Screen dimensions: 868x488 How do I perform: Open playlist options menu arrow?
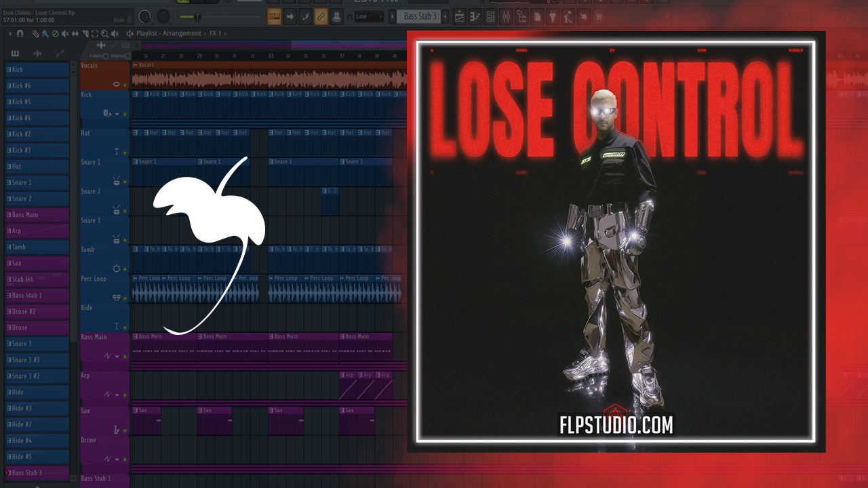10,33
